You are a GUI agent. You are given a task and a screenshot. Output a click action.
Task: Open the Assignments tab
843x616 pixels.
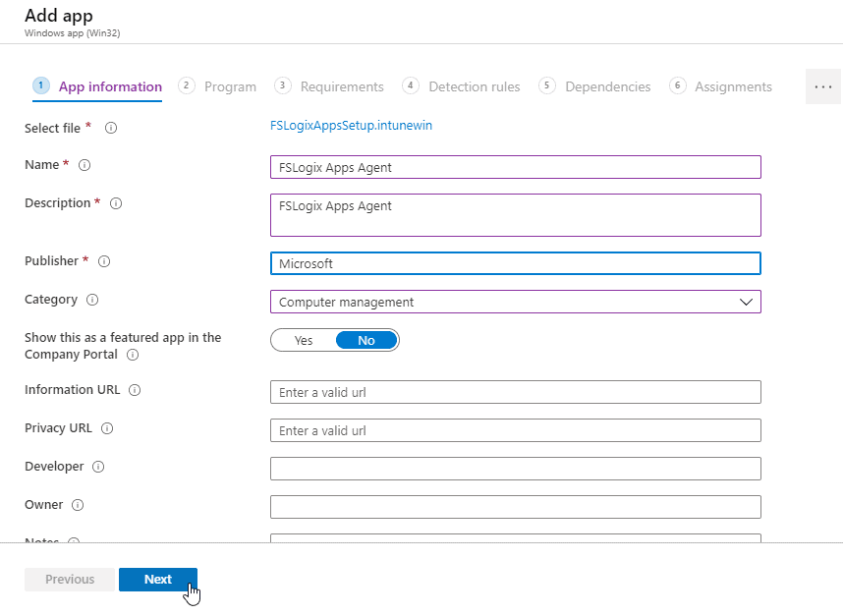(732, 86)
